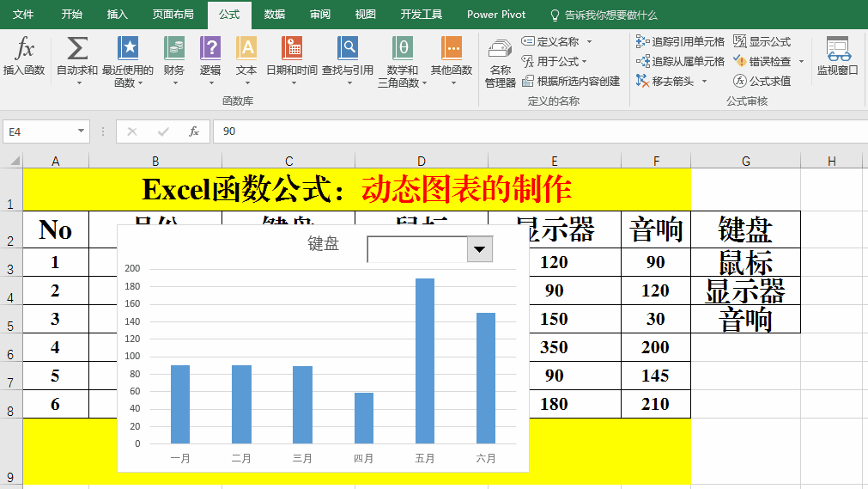Click Trace Precedents (追踪引用单元格)

click(x=680, y=41)
